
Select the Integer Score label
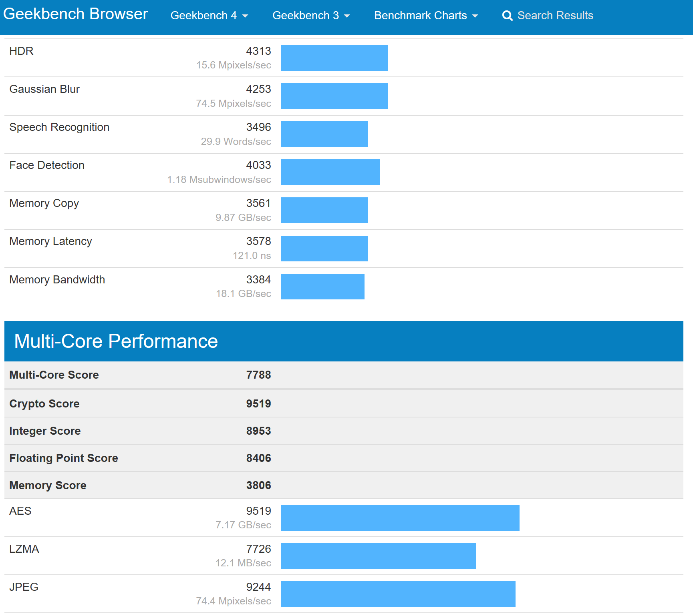(45, 431)
